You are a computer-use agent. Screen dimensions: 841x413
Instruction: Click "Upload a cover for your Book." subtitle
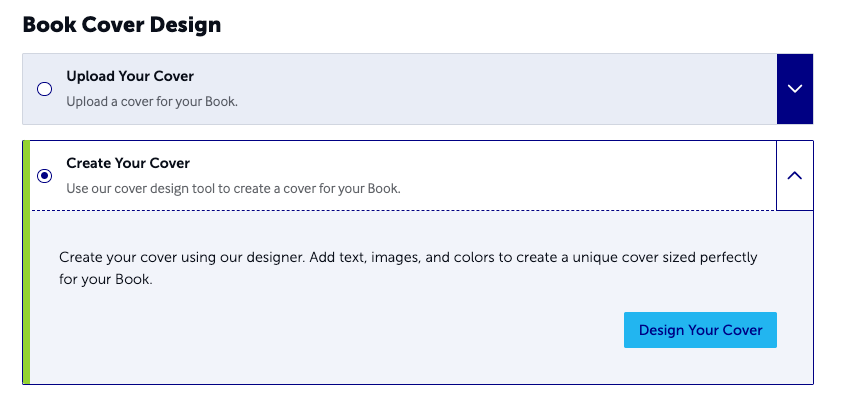pyautogui.click(x=152, y=101)
